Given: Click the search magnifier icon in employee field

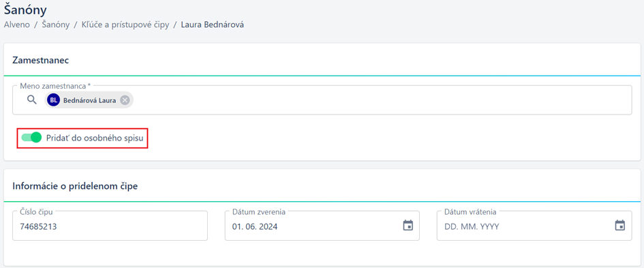Looking at the screenshot, I should tap(32, 100).
